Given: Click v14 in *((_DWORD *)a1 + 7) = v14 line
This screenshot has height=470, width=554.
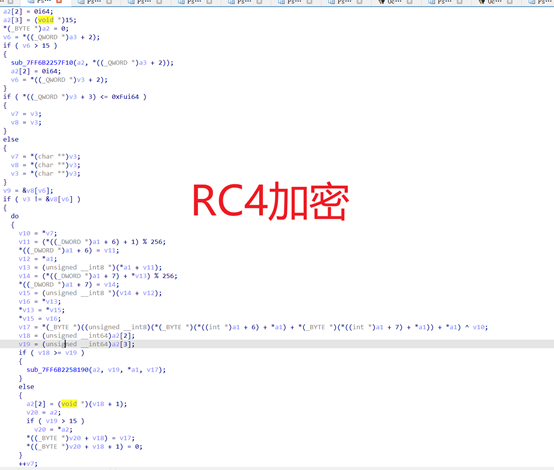Looking at the screenshot, I should click(x=110, y=284).
